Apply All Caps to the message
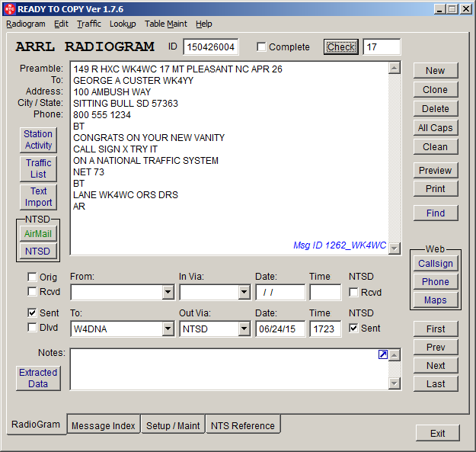The image size is (476, 452). [436, 127]
